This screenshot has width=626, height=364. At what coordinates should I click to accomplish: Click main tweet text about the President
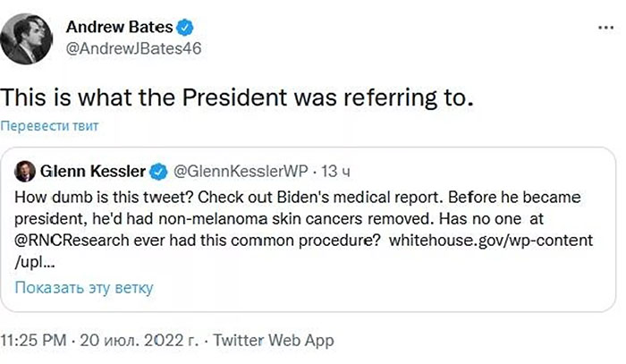[x=233, y=97]
